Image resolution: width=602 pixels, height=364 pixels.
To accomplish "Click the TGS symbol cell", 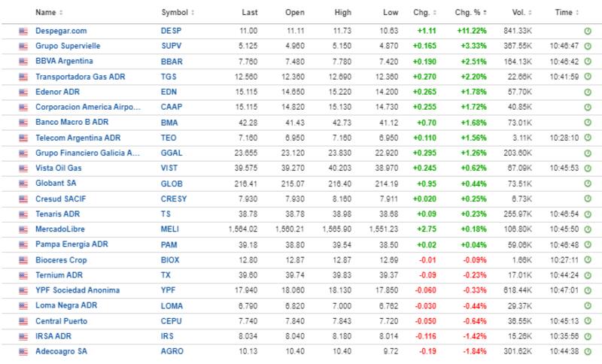I will tap(169, 76).
